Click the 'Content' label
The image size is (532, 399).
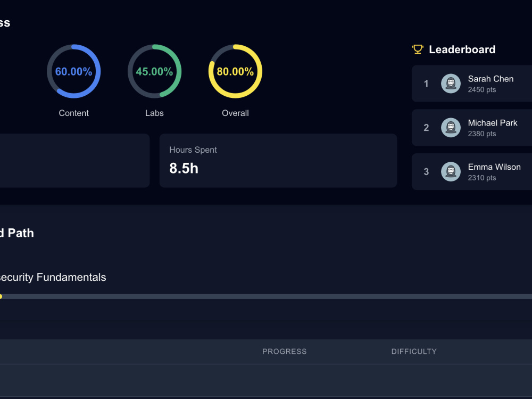73,113
